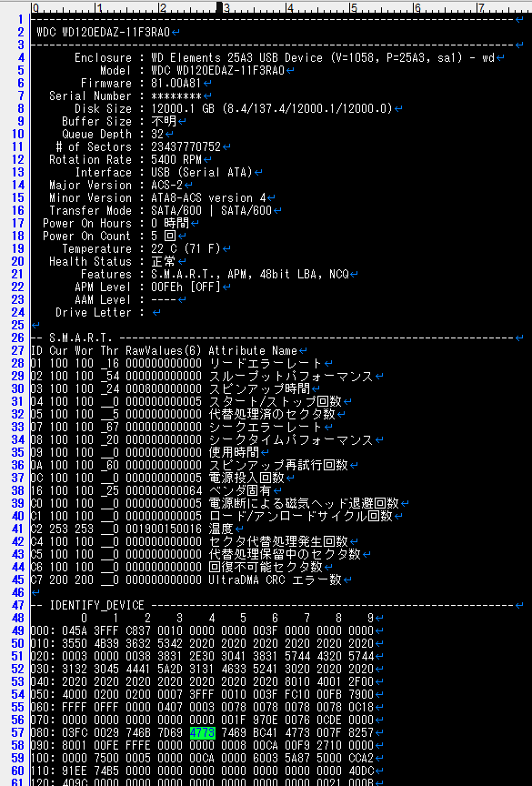Click the title line WDC WD120EDAZ-11F3RA0
This screenshot has width=532, height=786.
pyautogui.click(x=104, y=33)
